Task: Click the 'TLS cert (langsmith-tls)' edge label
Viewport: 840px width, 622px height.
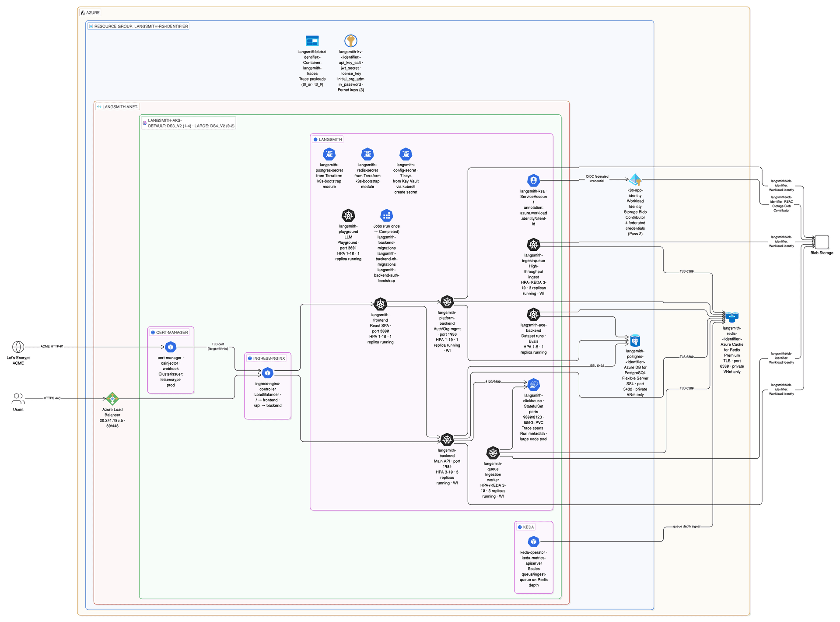Action: click(x=218, y=347)
